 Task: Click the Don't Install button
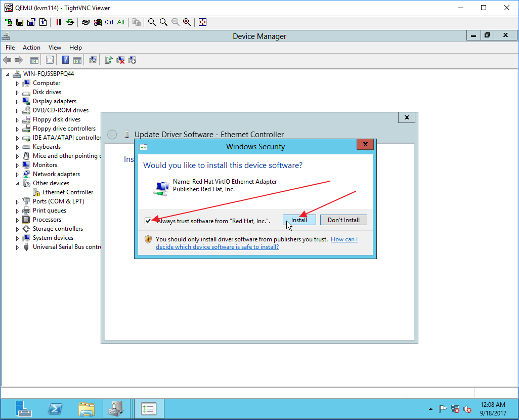click(343, 220)
